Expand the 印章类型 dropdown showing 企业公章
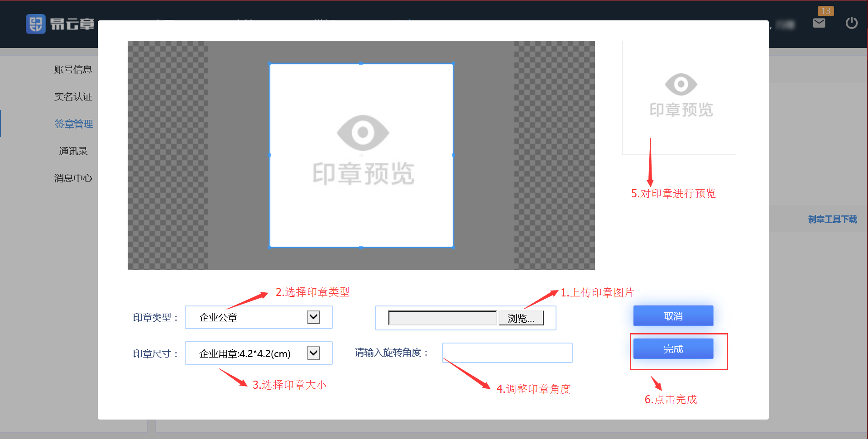The image size is (868, 439). [259, 317]
